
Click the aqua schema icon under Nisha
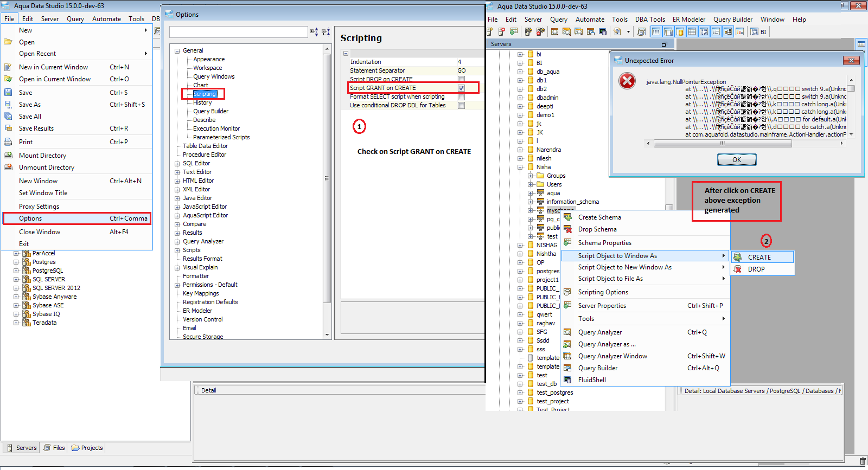pyautogui.click(x=540, y=193)
